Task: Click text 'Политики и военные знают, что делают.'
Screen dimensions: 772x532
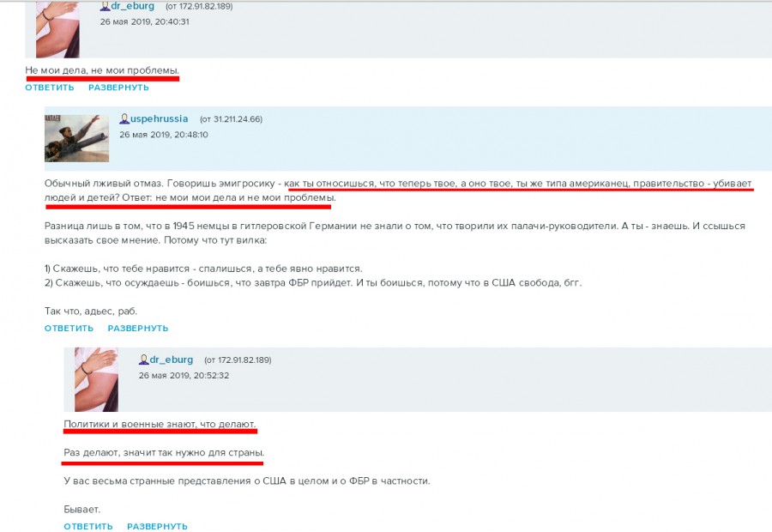Action: click(160, 424)
